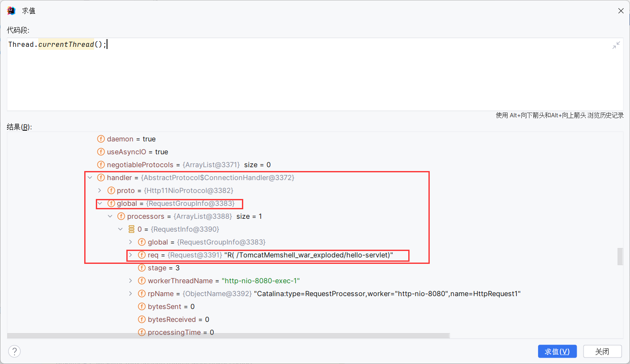Expand the req Request@3391 node

coord(131,255)
